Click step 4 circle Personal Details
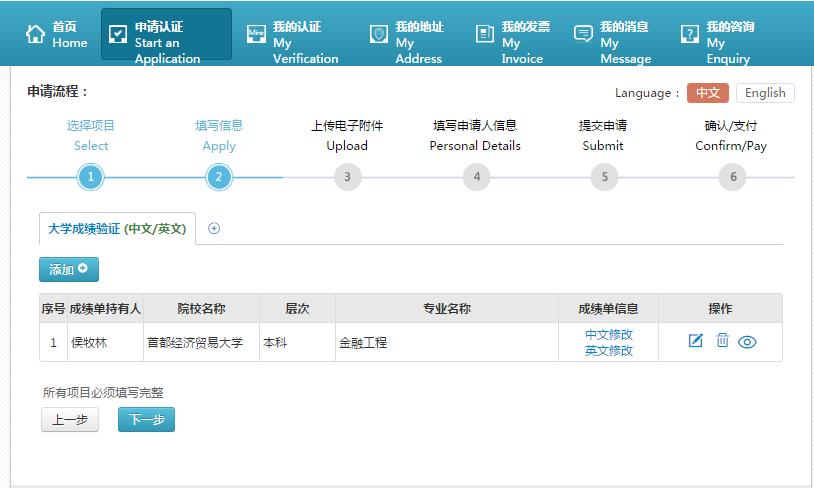 (x=476, y=177)
